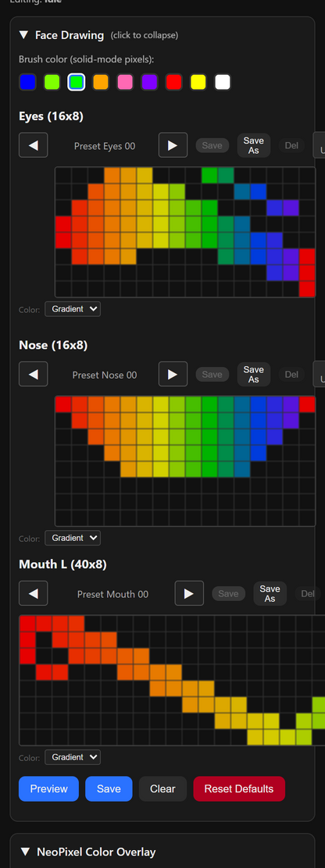
Task: Click Save button for Nose preset
Action: coord(212,375)
